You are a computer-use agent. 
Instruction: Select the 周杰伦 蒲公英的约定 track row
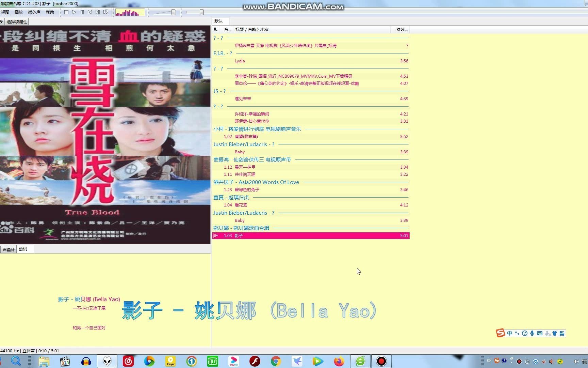coord(311,83)
